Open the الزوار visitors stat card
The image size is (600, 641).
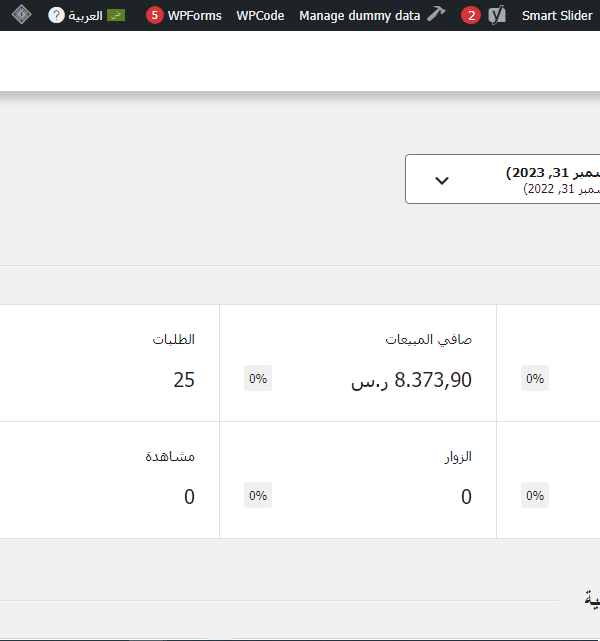tap(358, 480)
